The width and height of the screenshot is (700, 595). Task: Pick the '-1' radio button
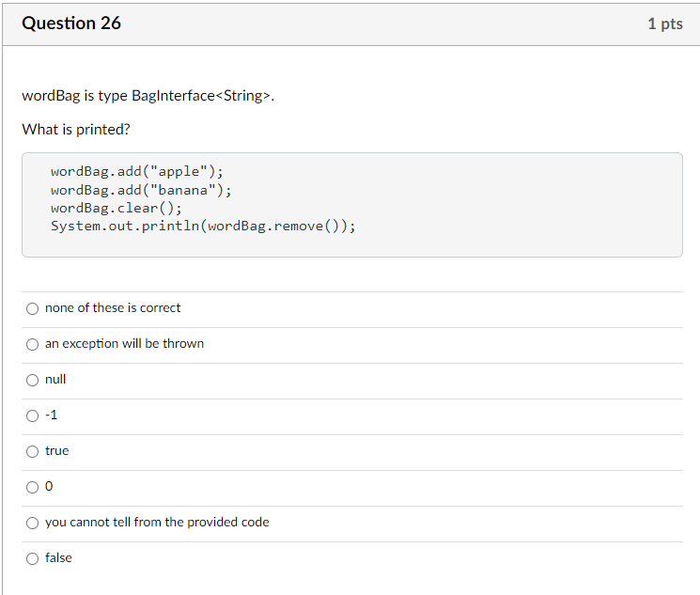click(x=33, y=415)
